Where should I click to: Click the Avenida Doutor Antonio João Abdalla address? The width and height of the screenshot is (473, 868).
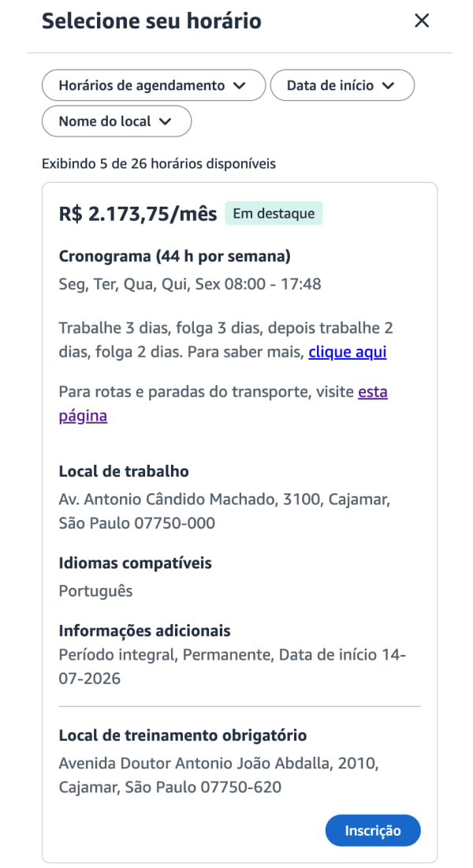(x=218, y=775)
